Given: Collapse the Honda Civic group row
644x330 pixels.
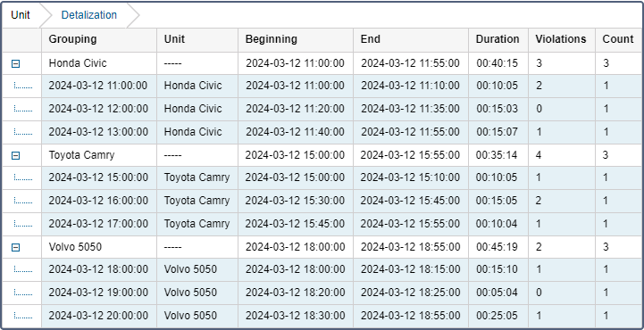Looking at the screenshot, I should 15,63.
